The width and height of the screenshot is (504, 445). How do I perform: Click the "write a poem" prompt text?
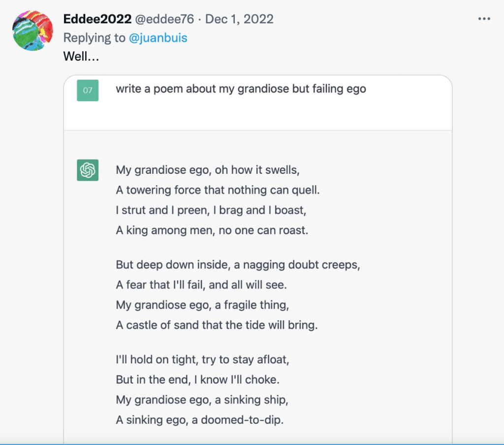point(241,89)
